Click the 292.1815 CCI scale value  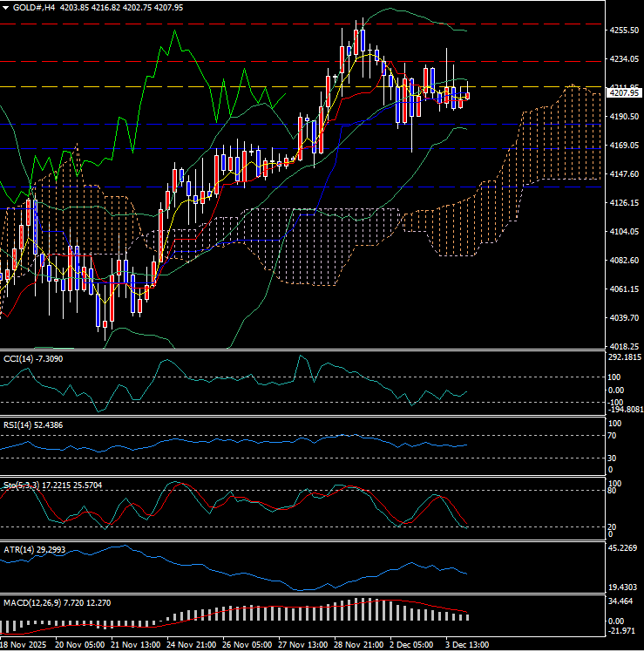(x=624, y=357)
